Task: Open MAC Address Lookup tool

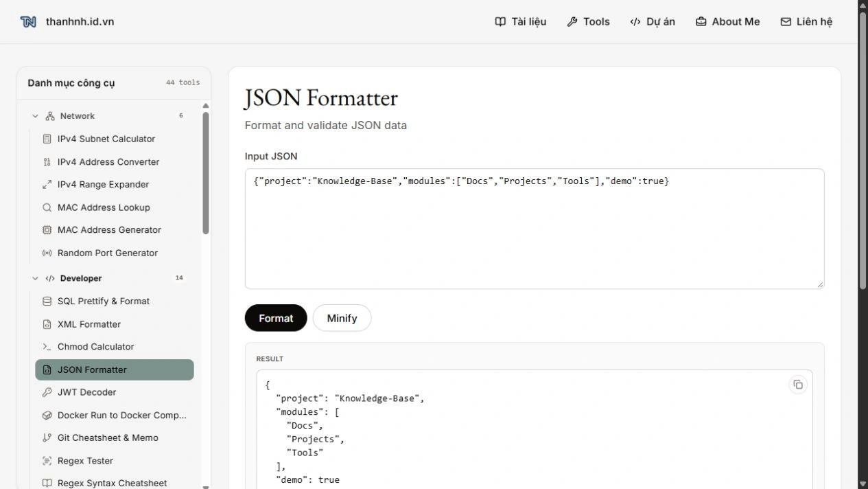Action: (x=115, y=207)
